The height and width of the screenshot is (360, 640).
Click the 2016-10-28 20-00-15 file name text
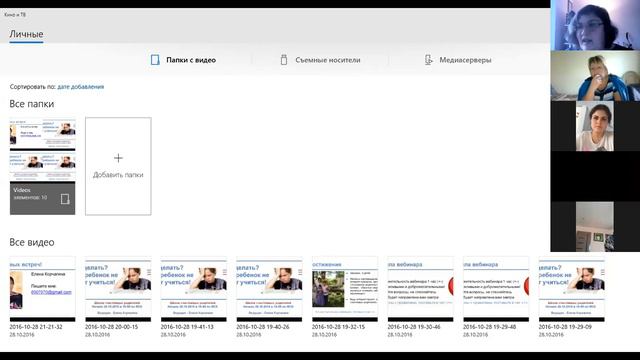(111, 327)
